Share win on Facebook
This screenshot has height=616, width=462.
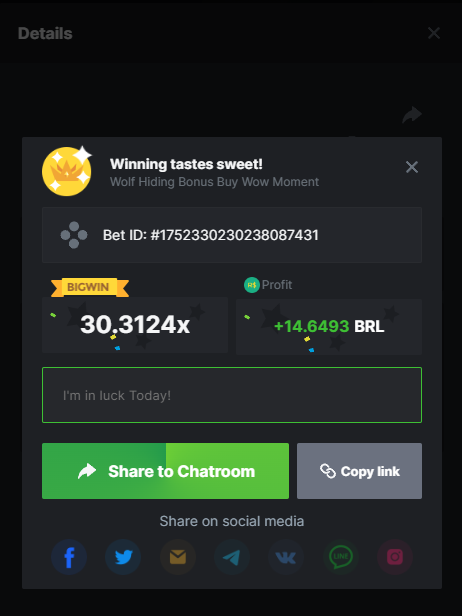pyautogui.click(x=69, y=557)
